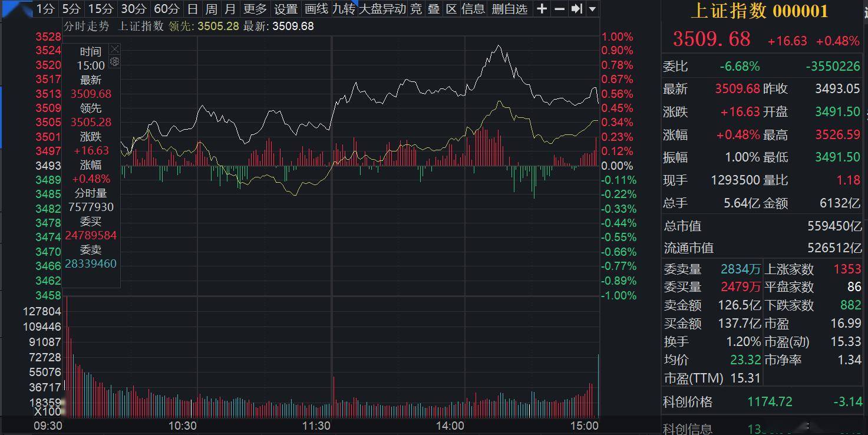The width and height of the screenshot is (868, 435).
Task: Choose the 30分 chart period
Action: (x=133, y=9)
